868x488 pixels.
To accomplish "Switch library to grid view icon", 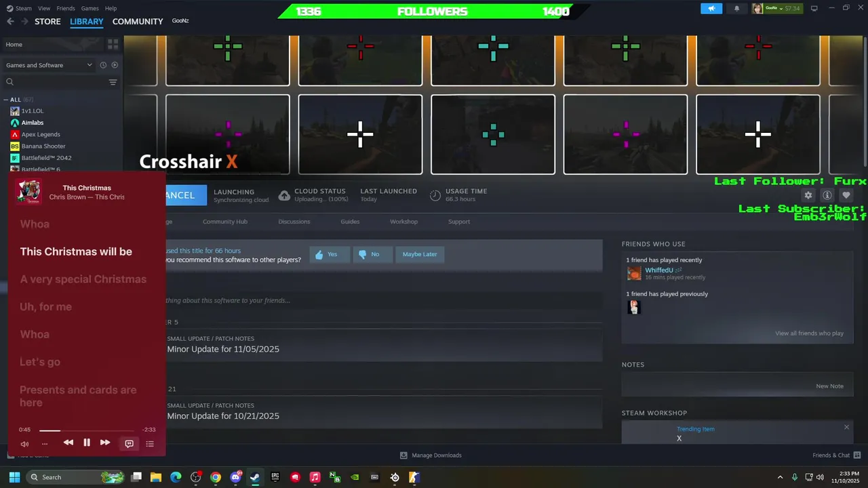I will click(113, 44).
